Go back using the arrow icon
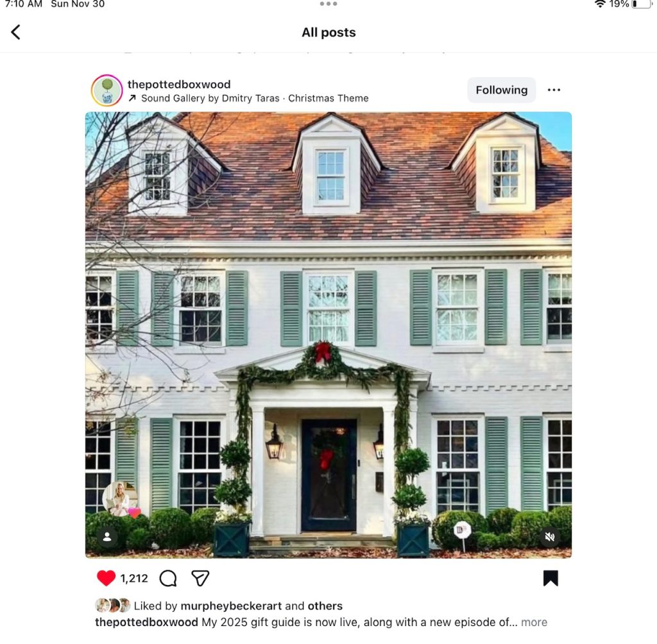Viewport: 657px width, 644px height. click(15, 32)
